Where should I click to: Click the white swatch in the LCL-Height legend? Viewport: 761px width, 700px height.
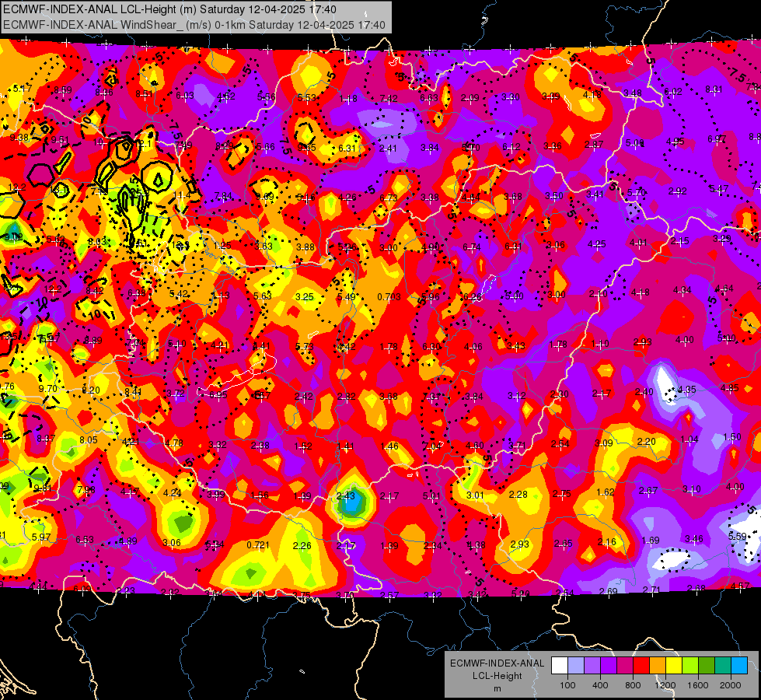(x=560, y=666)
